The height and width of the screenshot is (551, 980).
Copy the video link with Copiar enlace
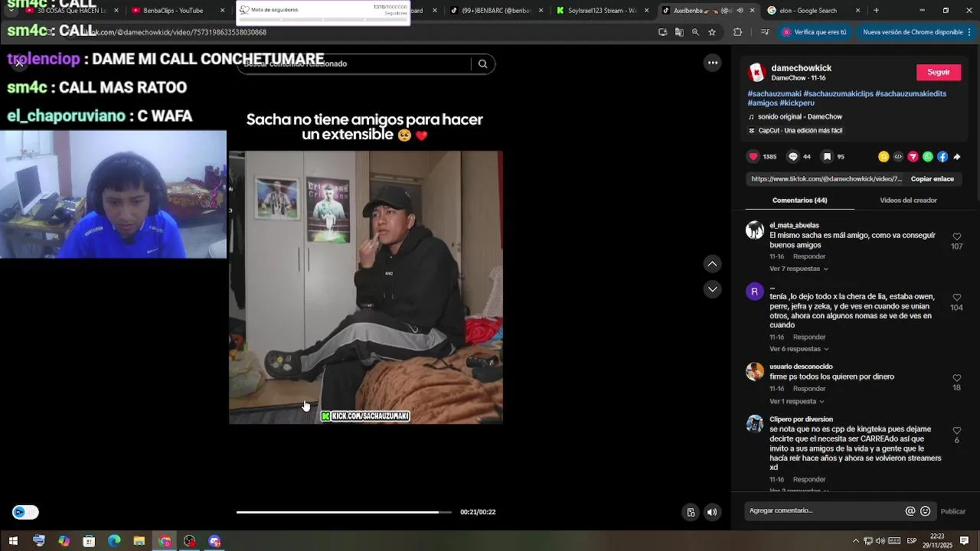[x=932, y=179]
